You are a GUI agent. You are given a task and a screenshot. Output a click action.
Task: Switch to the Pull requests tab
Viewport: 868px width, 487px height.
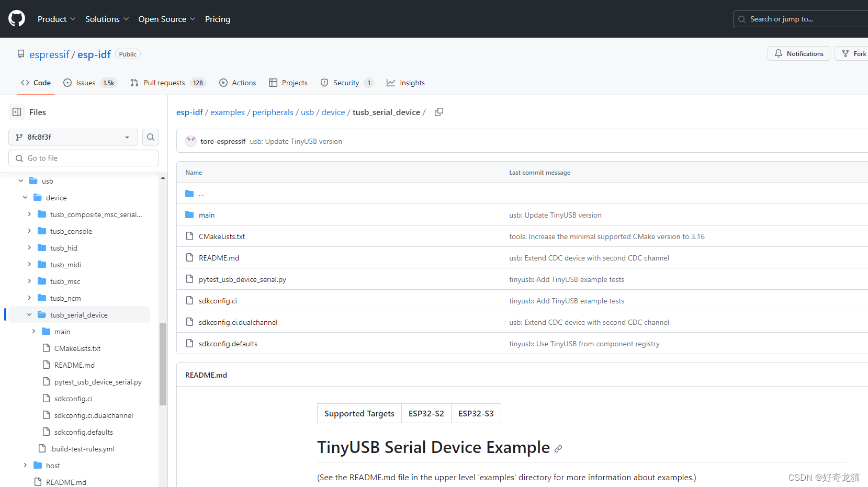[x=168, y=83]
